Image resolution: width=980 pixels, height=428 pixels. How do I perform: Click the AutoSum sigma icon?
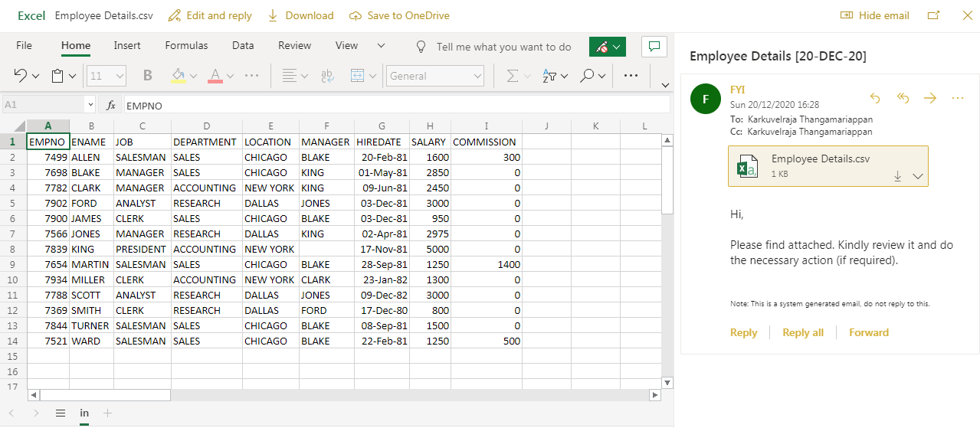click(x=512, y=76)
